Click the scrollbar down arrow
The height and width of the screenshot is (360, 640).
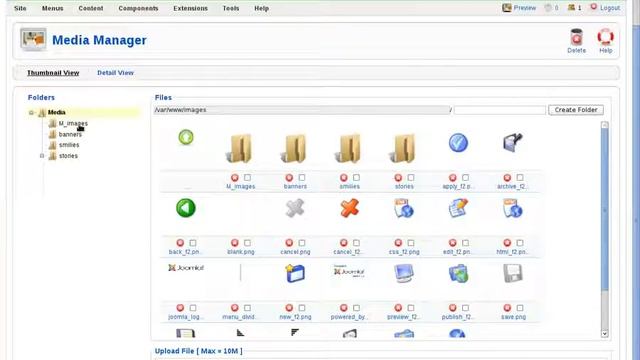[604, 333]
